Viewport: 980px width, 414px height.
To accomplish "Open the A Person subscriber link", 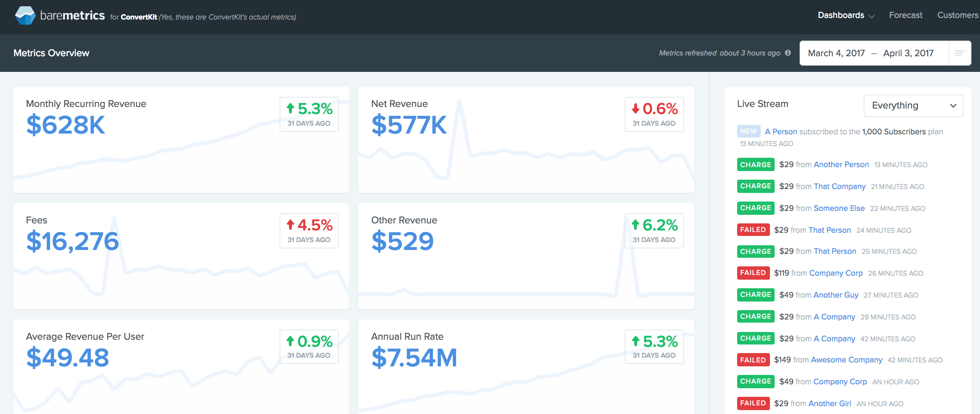I will (781, 132).
